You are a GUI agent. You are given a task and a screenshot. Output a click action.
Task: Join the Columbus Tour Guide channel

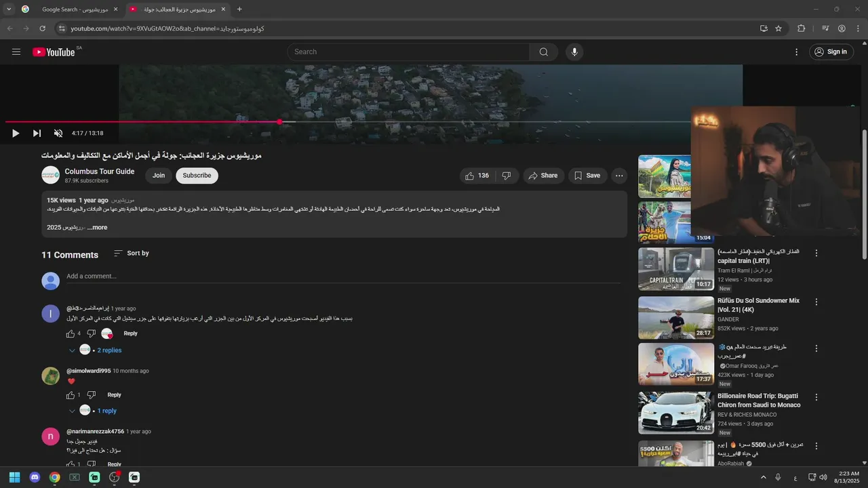[x=159, y=176]
